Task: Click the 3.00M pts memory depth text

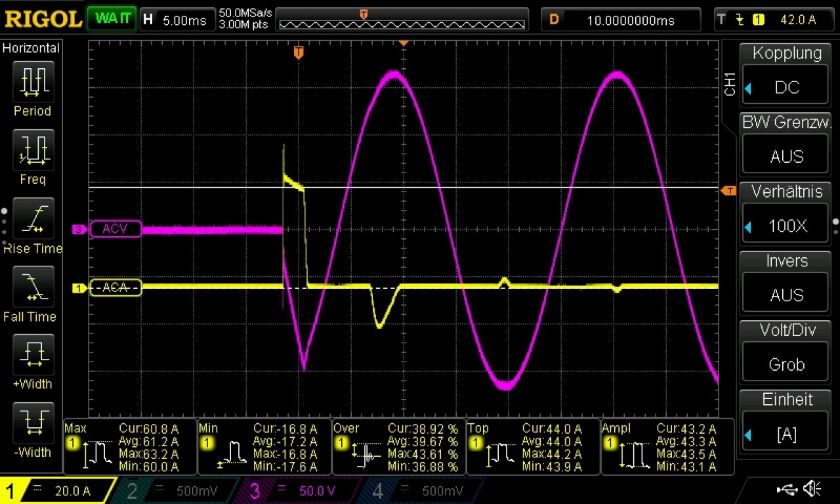Action: pyautogui.click(x=243, y=24)
